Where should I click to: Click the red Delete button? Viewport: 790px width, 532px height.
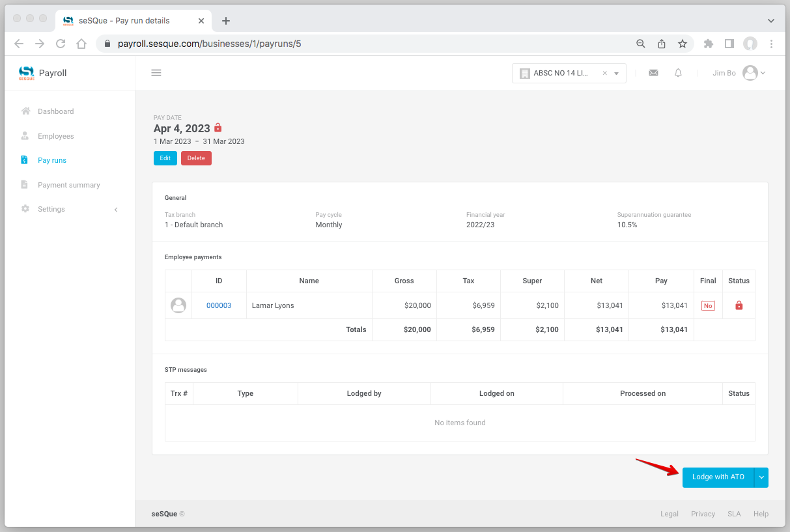click(196, 158)
